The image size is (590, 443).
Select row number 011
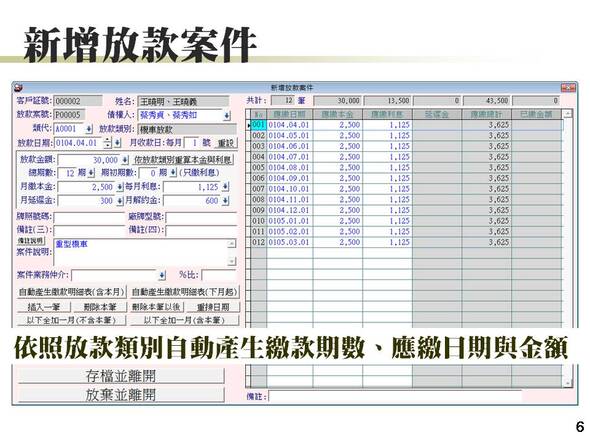point(259,231)
